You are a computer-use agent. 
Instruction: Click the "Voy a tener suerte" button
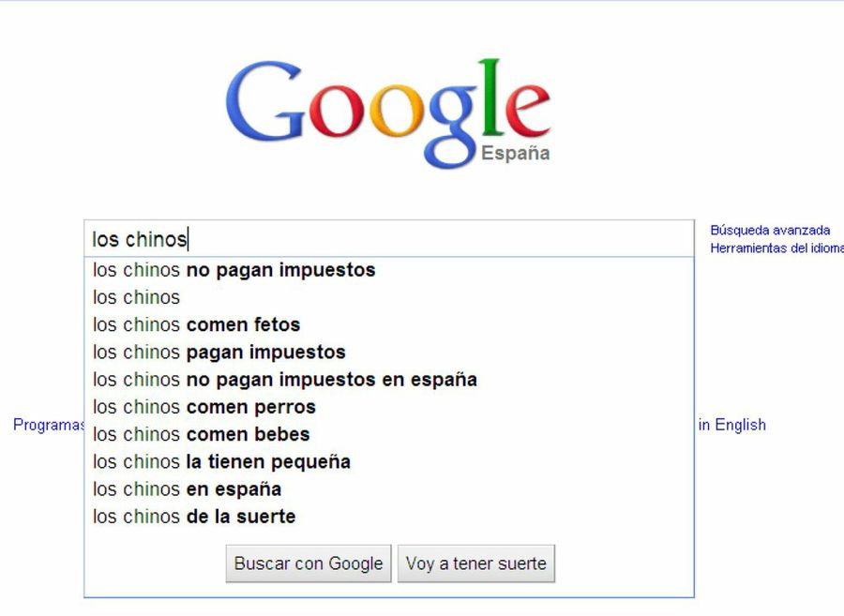(476, 563)
